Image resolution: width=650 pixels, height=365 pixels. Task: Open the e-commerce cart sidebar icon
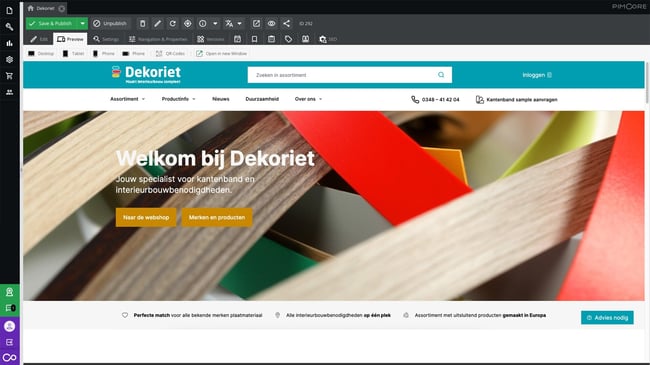[x=9, y=76]
